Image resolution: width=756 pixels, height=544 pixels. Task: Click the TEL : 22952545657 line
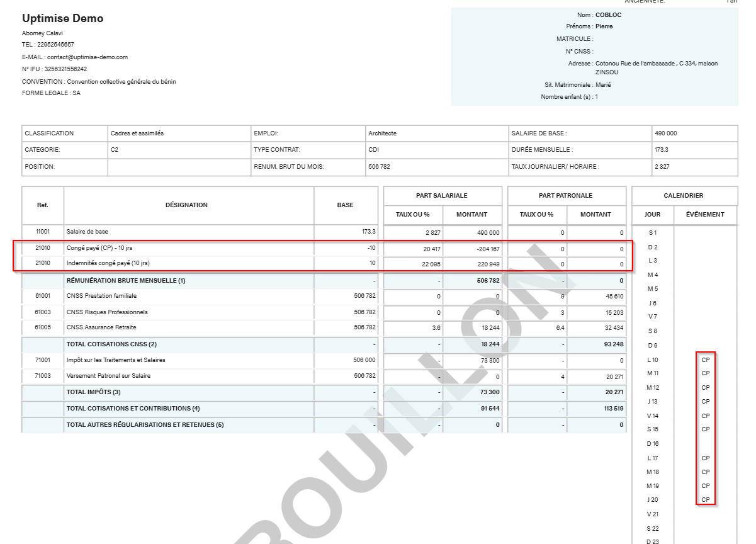click(x=48, y=45)
